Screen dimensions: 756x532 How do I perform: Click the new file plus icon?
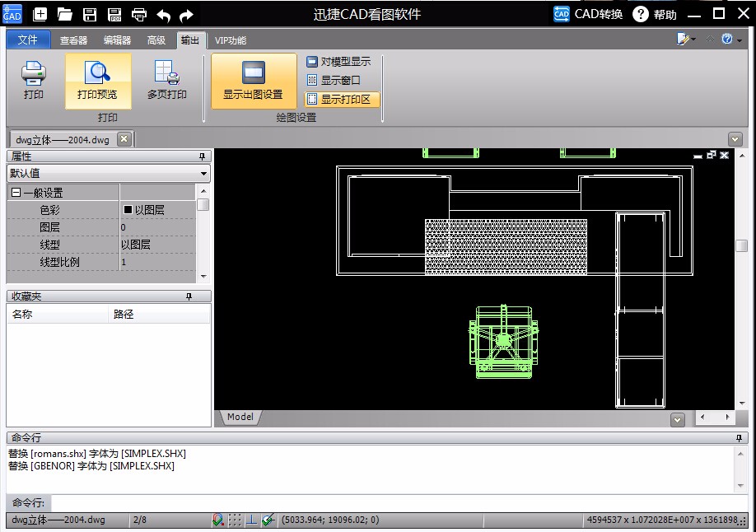point(40,14)
